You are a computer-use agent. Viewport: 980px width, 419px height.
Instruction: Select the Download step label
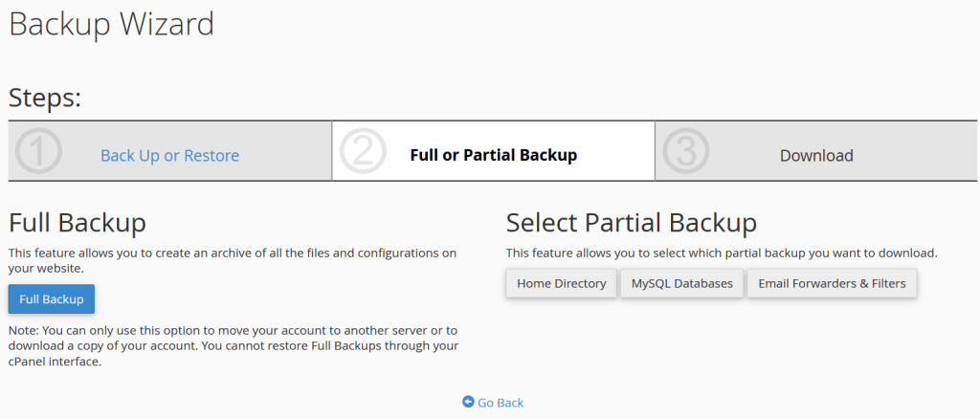click(x=815, y=155)
